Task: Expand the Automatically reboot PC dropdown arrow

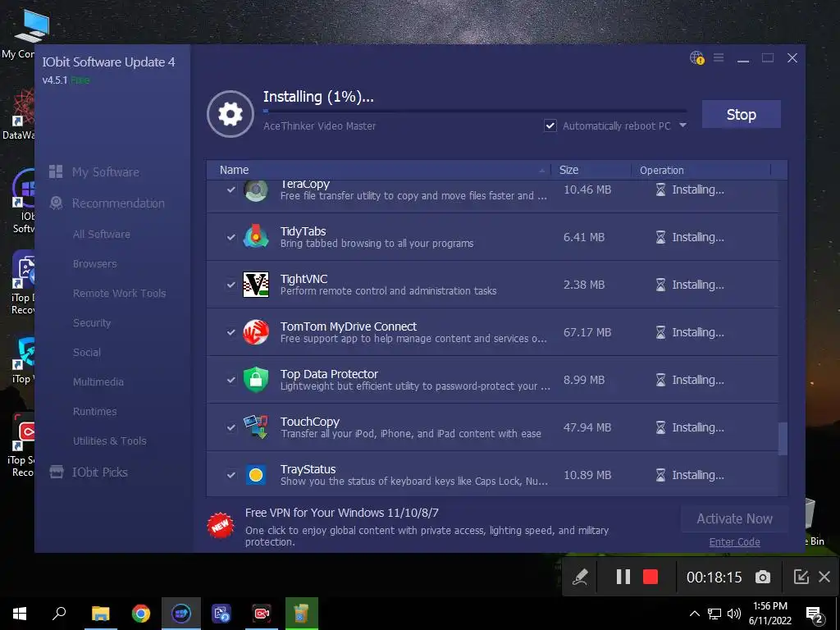Action: [x=683, y=126]
